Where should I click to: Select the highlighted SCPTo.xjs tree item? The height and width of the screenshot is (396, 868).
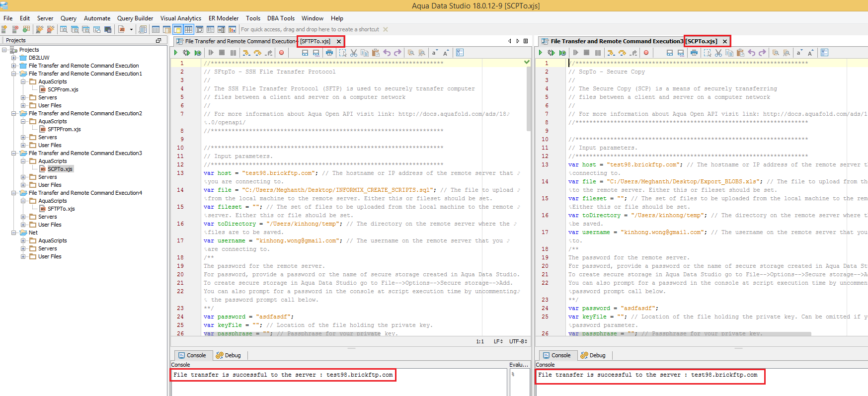60,169
